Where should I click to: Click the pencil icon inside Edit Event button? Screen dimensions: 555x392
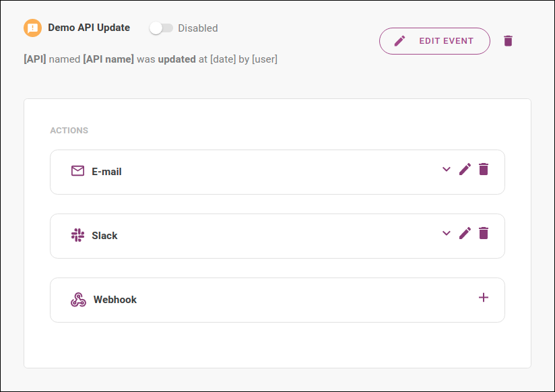[x=399, y=40]
